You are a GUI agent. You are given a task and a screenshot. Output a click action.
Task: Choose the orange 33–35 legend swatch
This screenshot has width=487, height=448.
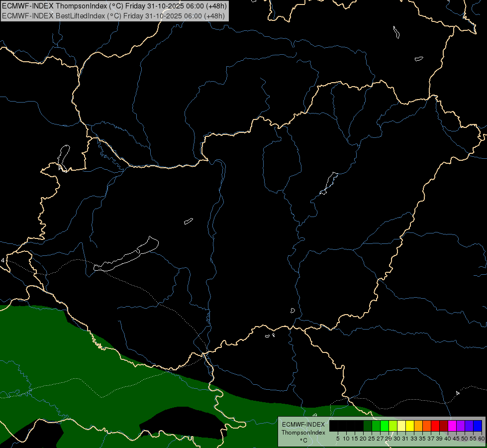pyautogui.click(x=418, y=426)
